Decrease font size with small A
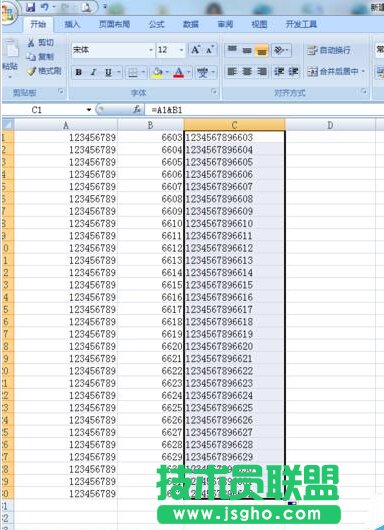This screenshot has height=530, width=384. (210, 50)
